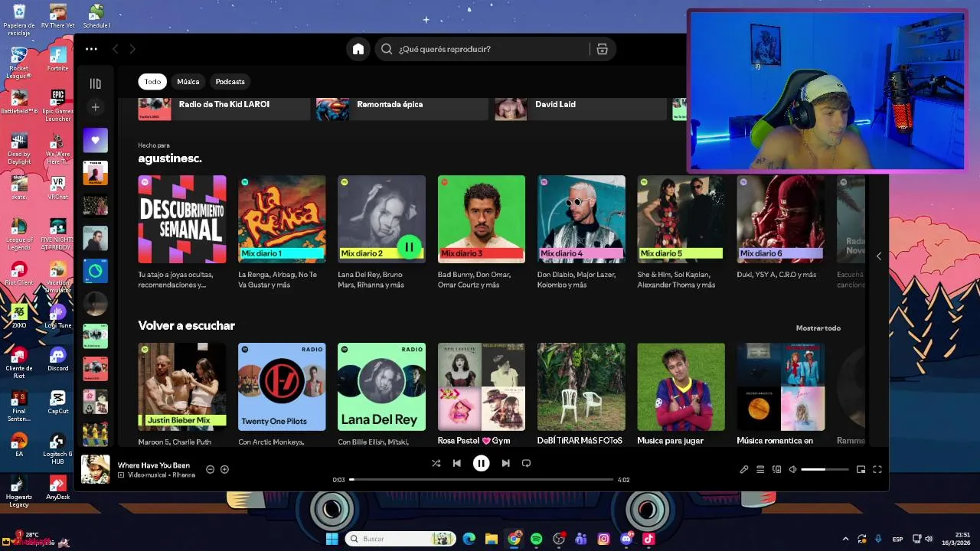Open the mini player icon
Viewport: 980px width, 551px height.
[x=861, y=469]
